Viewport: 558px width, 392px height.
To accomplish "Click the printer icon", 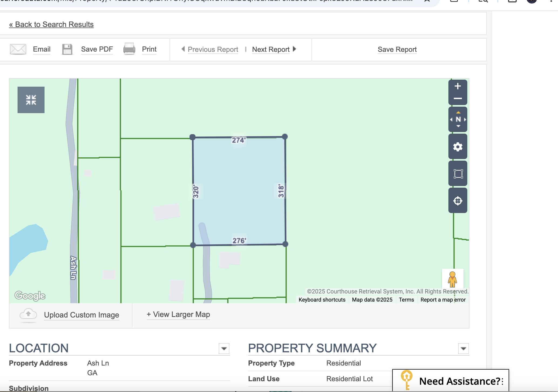I will tap(129, 49).
